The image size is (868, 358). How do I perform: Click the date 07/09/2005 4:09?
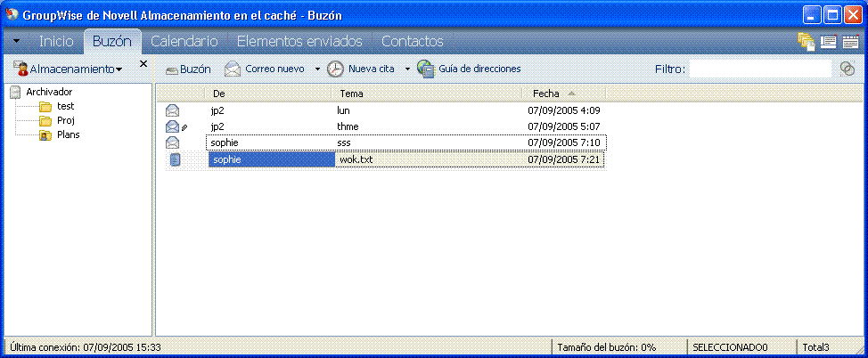coord(564,110)
